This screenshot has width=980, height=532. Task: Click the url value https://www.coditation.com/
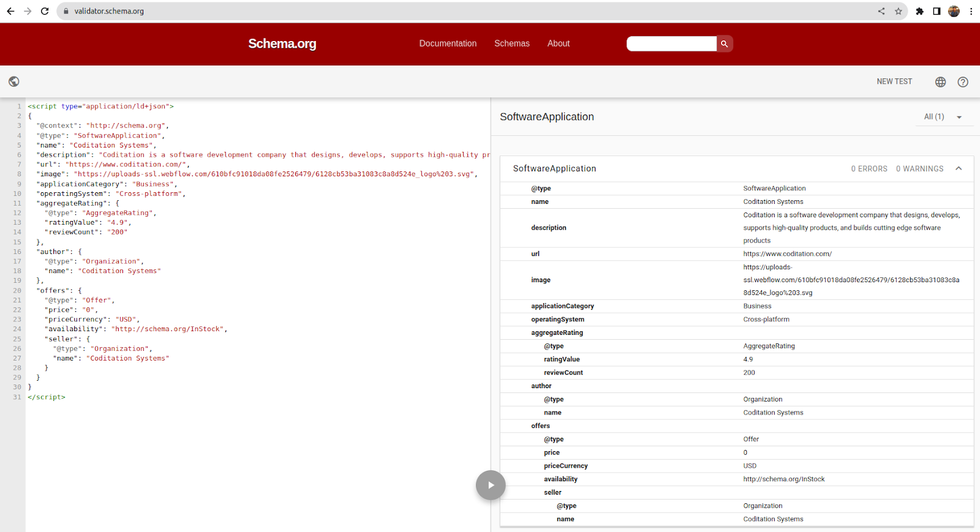pyautogui.click(x=788, y=254)
